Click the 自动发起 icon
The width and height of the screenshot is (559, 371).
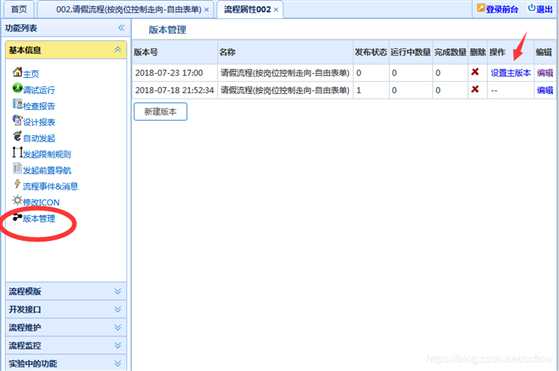point(17,136)
